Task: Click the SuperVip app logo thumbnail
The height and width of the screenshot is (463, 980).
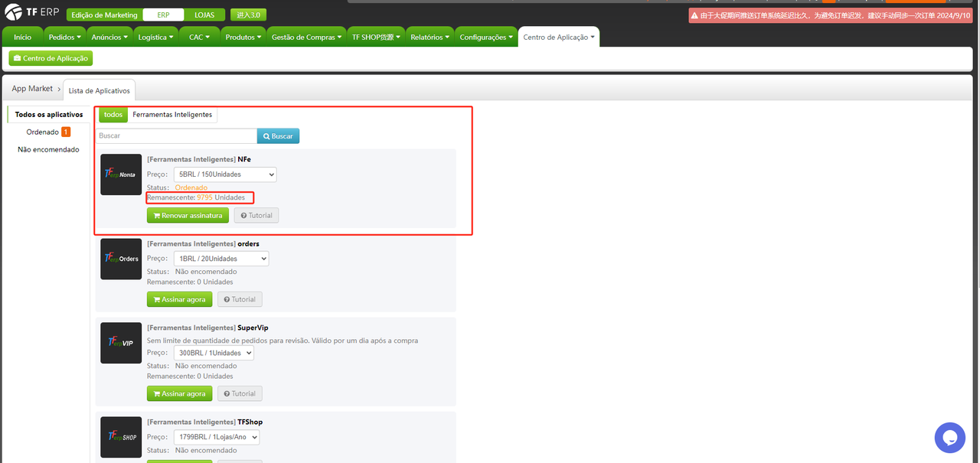Action: 120,342
